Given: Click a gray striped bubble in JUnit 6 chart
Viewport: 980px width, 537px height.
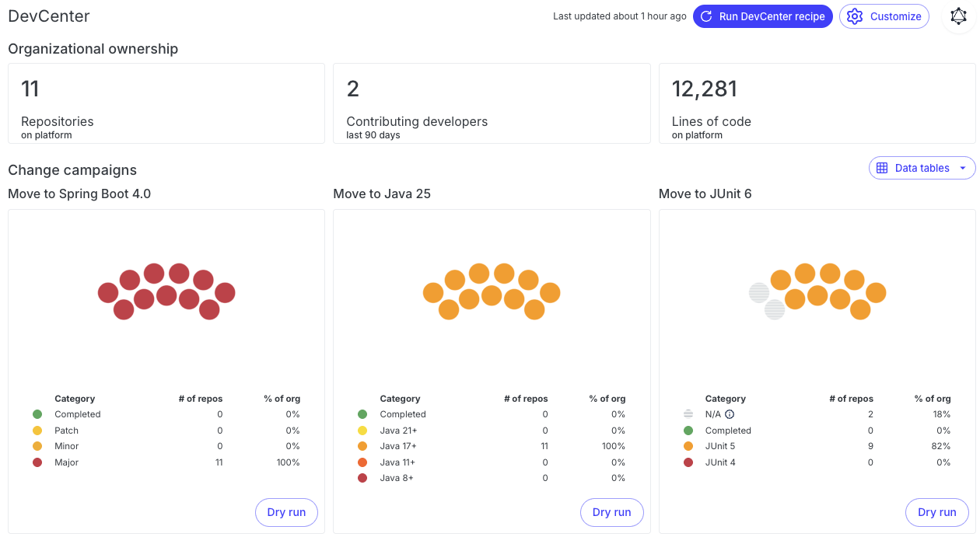Looking at the screenshot, I should (x=759, y=293).
